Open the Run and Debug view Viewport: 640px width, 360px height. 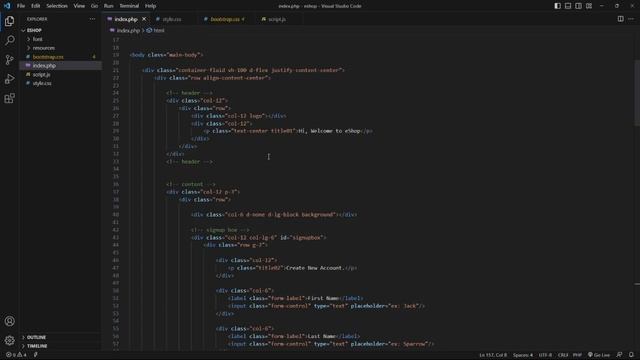(x=9, y=79)
